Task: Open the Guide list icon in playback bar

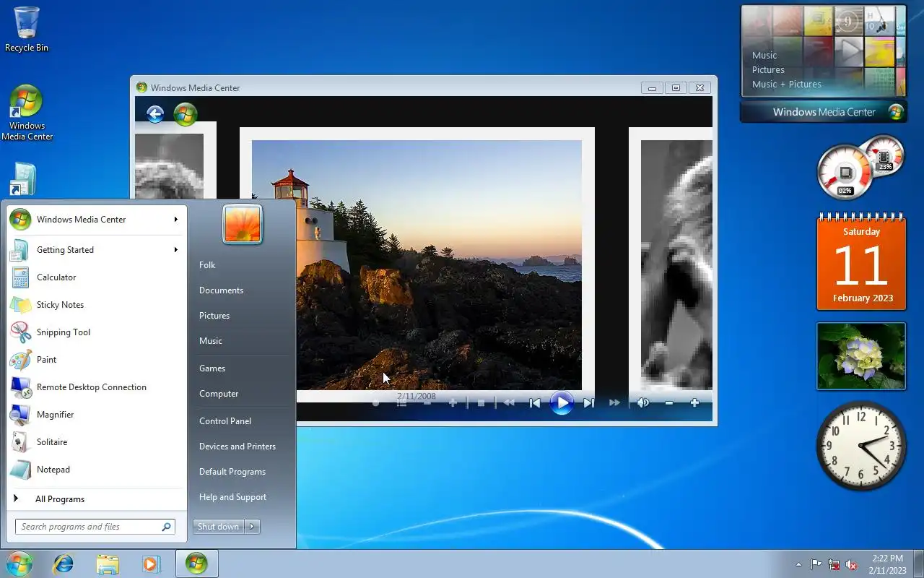Action: [x=402, y=403]
